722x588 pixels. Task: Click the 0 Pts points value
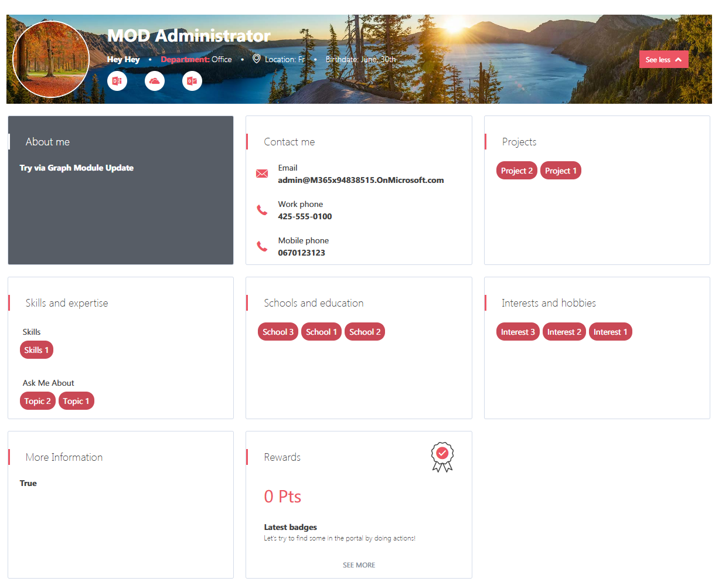coord(282,497)
